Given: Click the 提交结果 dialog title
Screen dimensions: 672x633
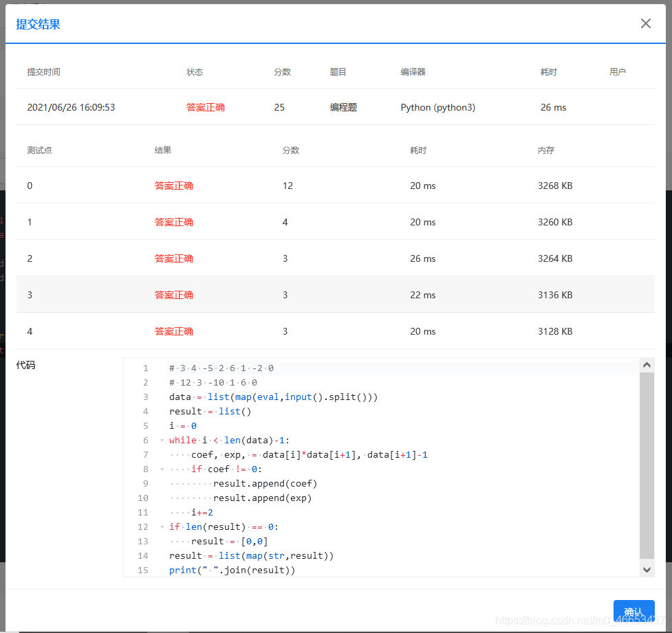Looking at the screenshot, I should (38, 25).
